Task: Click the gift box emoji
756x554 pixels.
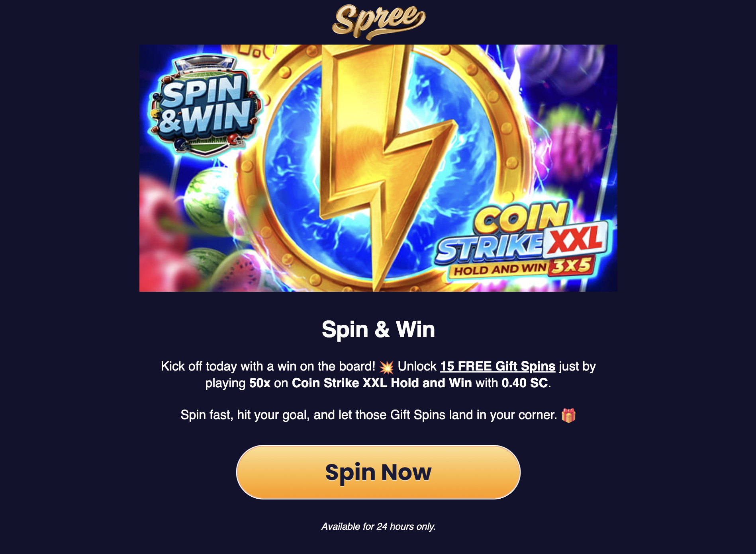Action: point(568,415)
